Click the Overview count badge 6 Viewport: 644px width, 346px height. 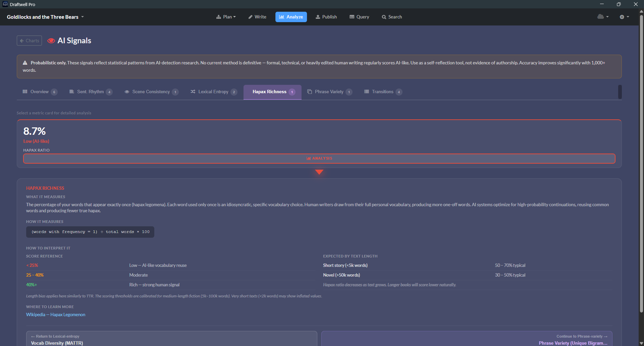point(54,92)
